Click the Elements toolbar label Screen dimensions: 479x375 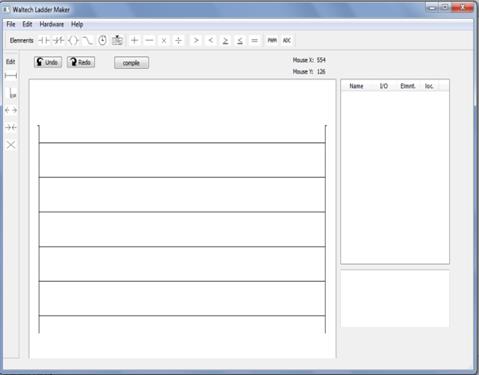[x=22, y=41]
